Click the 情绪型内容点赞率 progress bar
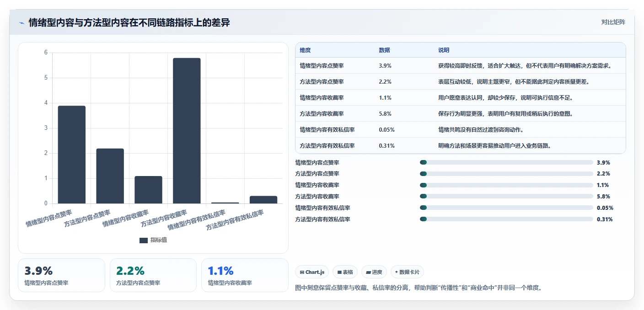644x310 pixels. pyautogui.click(x=506, y=162)
